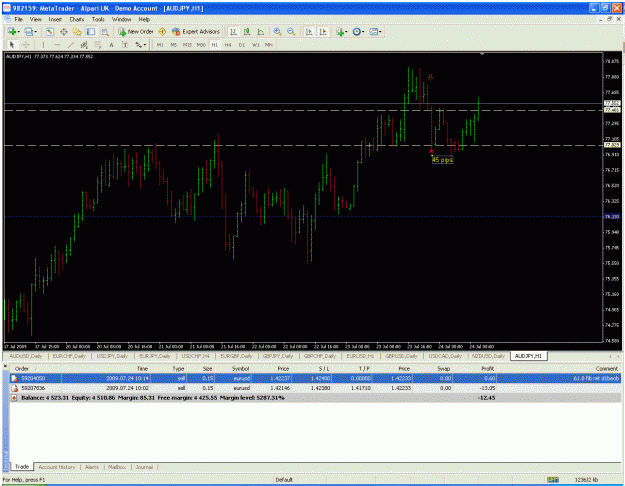Open the Periods clock icon
This screenshot has height=486, width=625.
tap(356, 31)
